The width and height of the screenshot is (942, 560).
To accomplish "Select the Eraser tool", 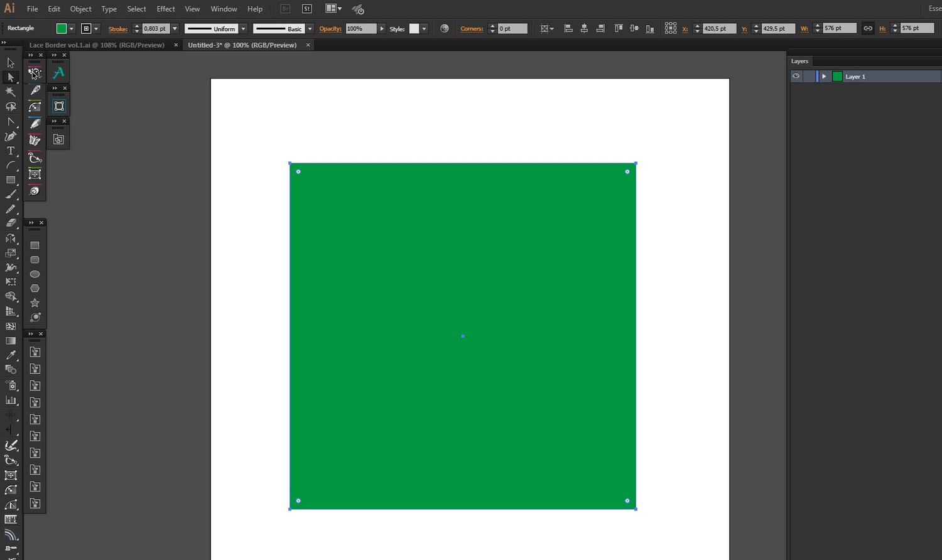I will point(11,223).
